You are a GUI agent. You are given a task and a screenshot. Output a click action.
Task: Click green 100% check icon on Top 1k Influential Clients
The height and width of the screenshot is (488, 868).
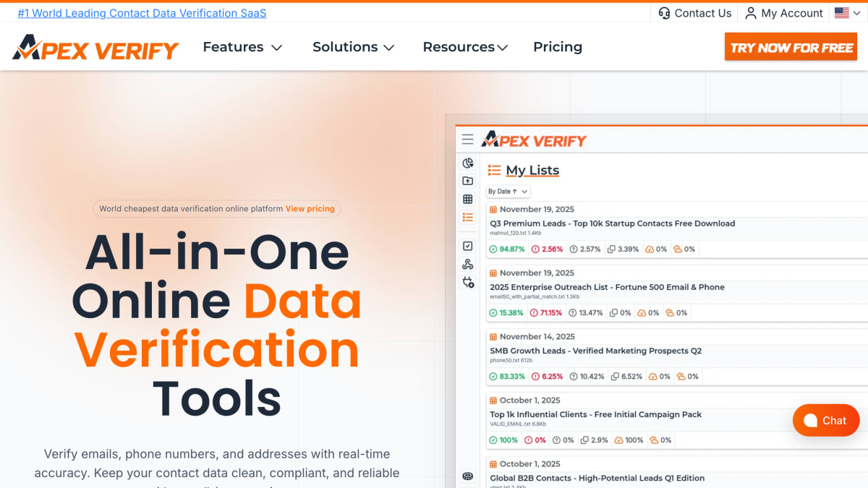[493, 440]
